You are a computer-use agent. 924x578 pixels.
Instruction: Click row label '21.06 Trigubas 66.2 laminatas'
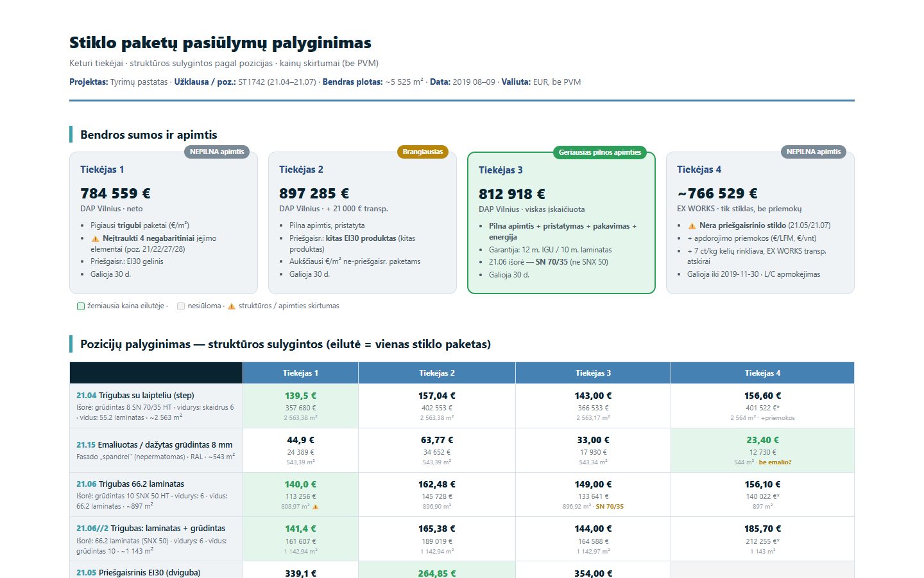130,484
